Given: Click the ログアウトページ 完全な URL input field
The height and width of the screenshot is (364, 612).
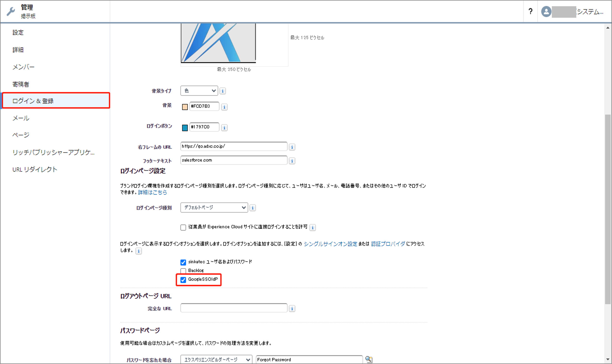Looking at the screenshot, I should [x=233, y=308].
